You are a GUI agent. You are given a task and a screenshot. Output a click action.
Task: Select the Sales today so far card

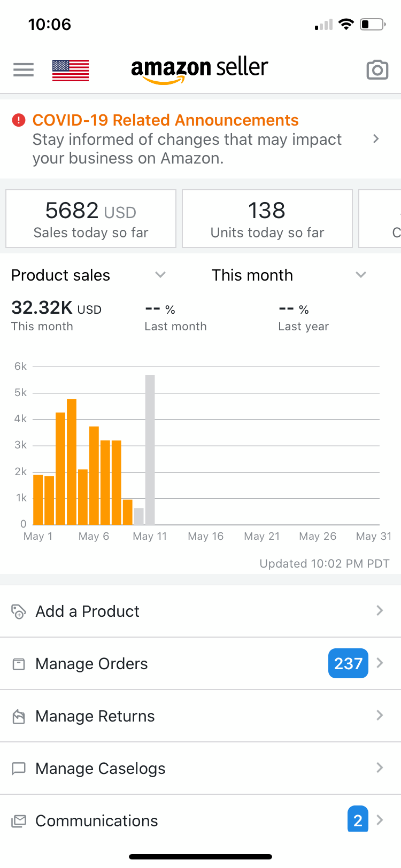[x=91, y=219]
